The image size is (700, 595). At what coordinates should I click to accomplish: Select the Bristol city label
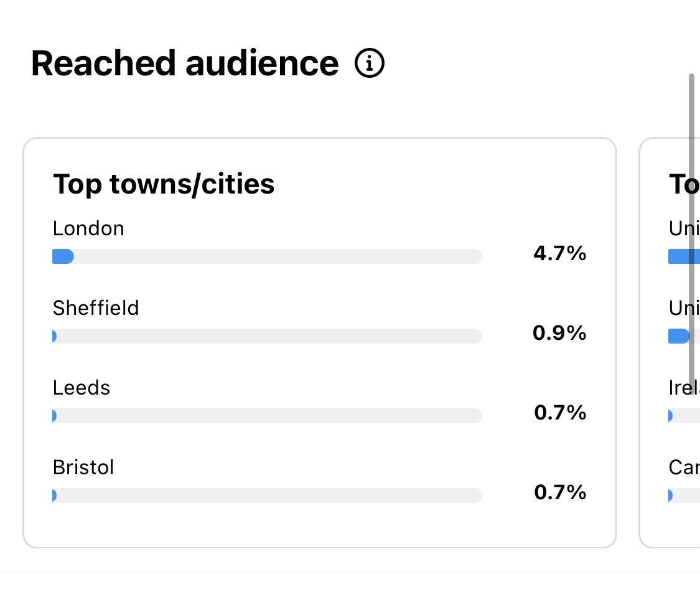click(x=83, y=467)
